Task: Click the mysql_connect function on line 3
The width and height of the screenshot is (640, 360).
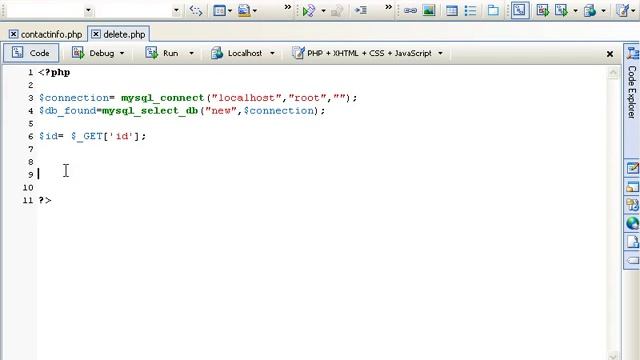Action: [162, 98]
